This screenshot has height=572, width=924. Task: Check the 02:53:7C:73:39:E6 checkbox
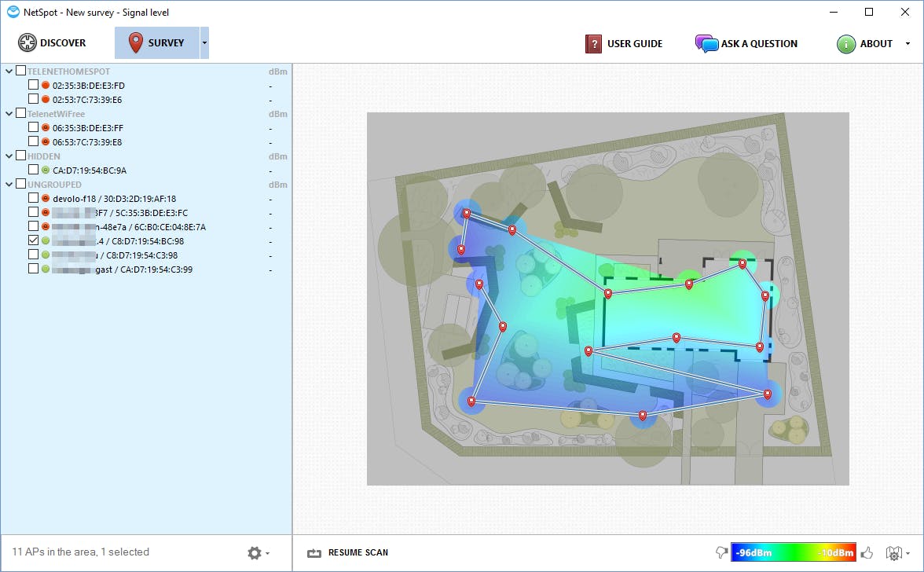coord(34,99)
